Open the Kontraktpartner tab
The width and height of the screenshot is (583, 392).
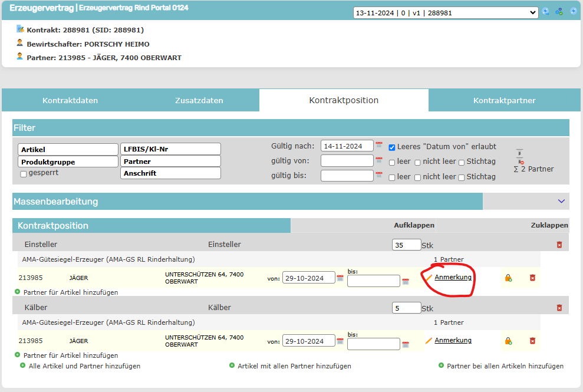(504, 100)
